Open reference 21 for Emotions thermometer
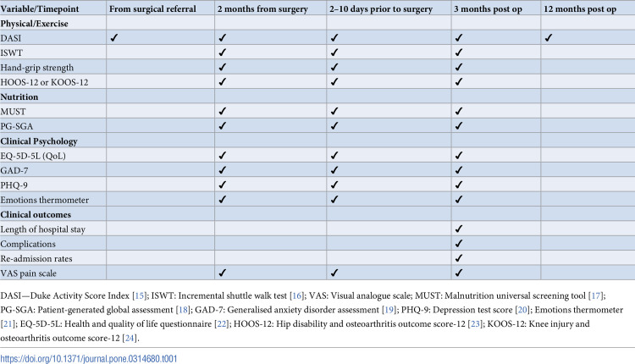This screenshot has width=635, height=364. (8, 324)
